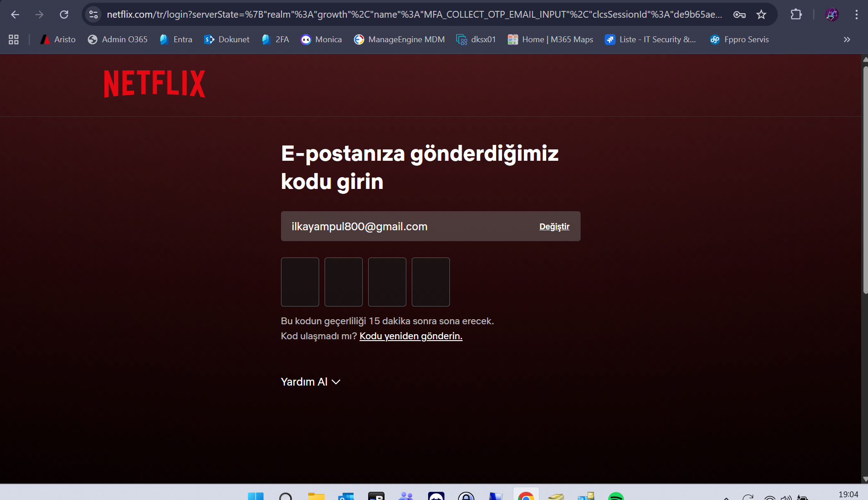Expand the Yardım Al help section
This screenshot has height=500, width=868.
(311, 382)
